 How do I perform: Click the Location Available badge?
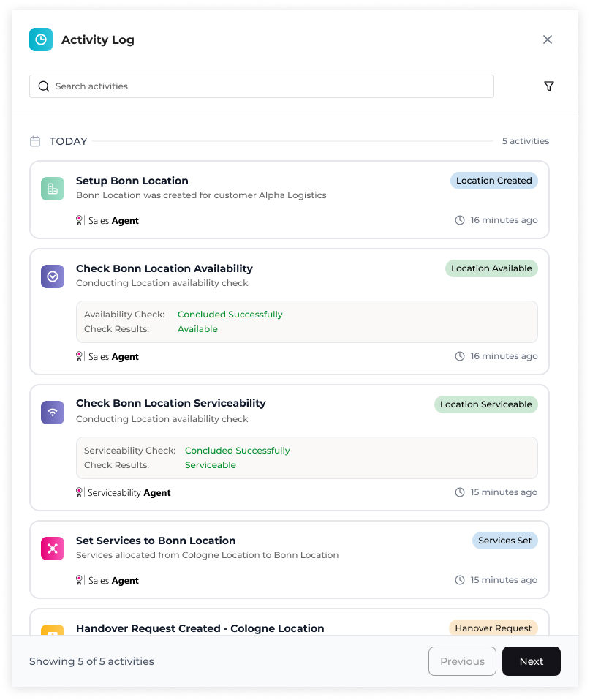tap(491, 268)
